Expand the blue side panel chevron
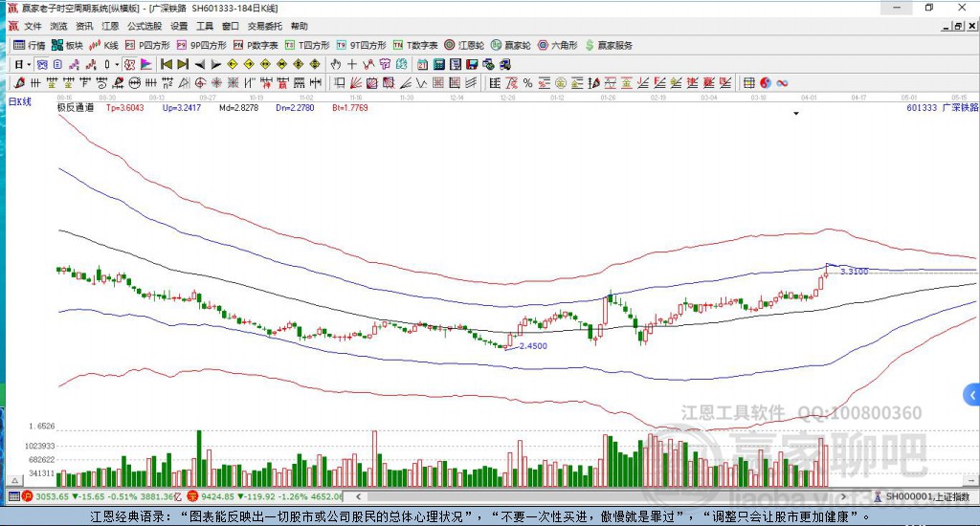This screenshot has height=526, width=980. click(x=972, y=395)
